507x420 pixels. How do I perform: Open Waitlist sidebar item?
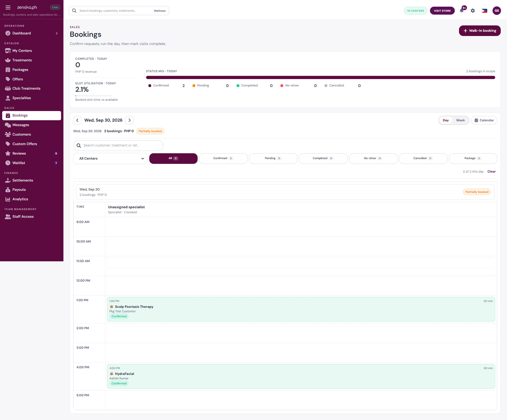point(32,163)
